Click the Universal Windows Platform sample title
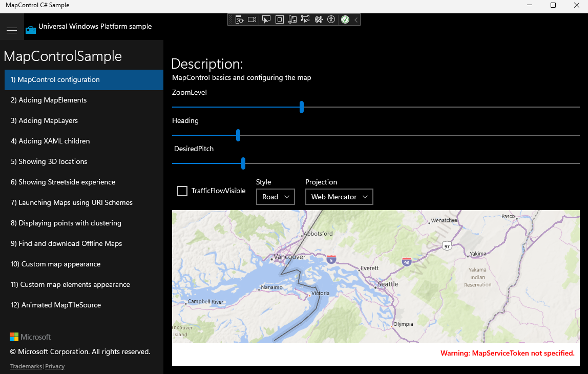 95,26
